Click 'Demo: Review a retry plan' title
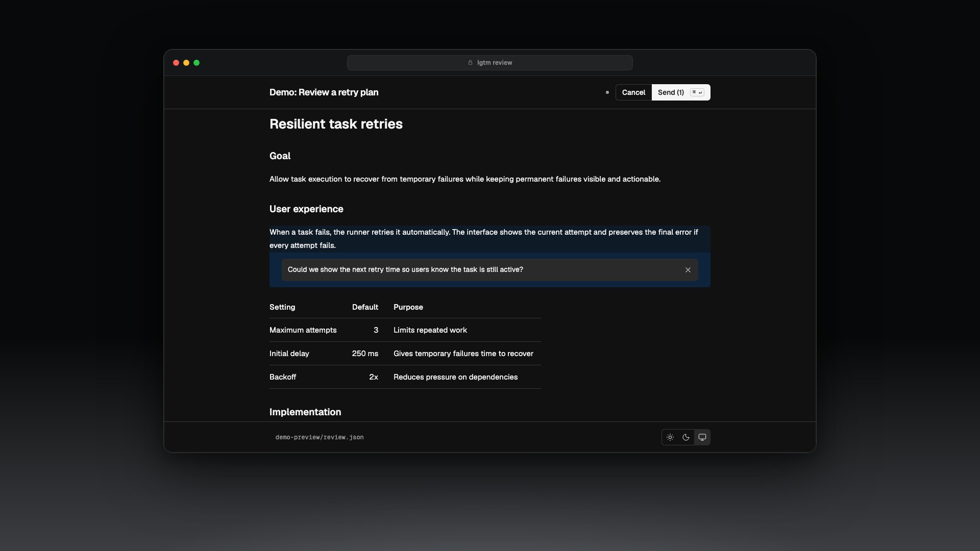 324,92
